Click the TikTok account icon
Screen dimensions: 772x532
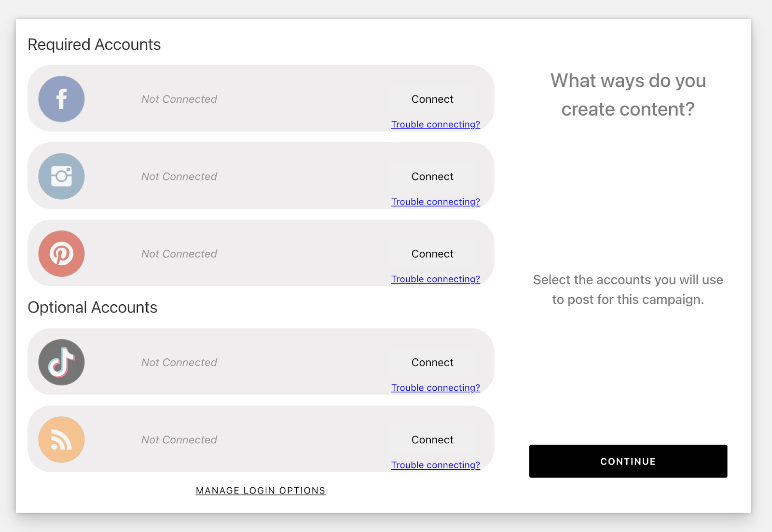pos(61,362)
